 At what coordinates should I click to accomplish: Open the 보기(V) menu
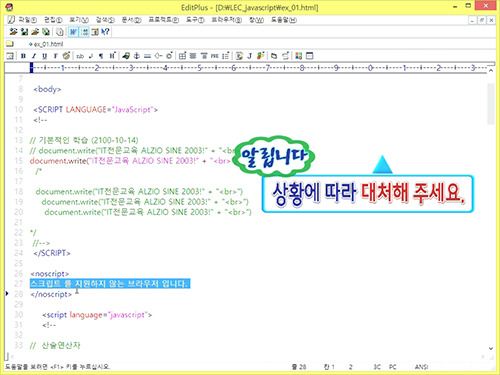coord(79,20)
